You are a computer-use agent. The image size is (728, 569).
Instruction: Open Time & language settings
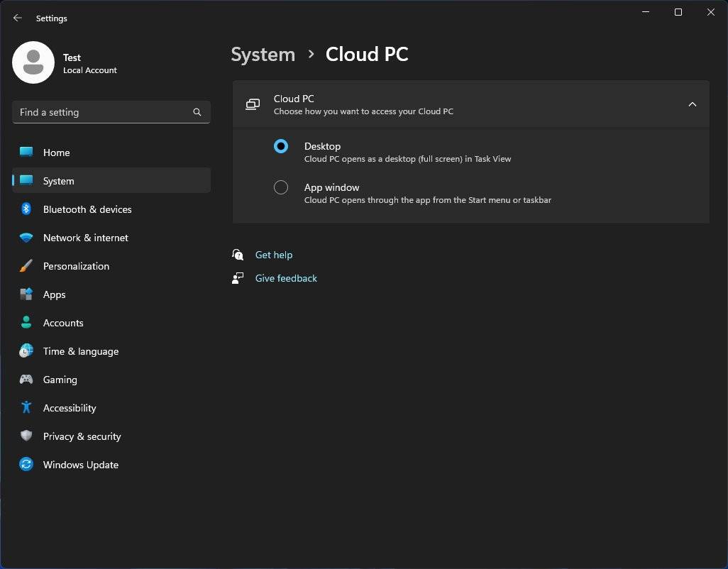click(x=80, y=351)
